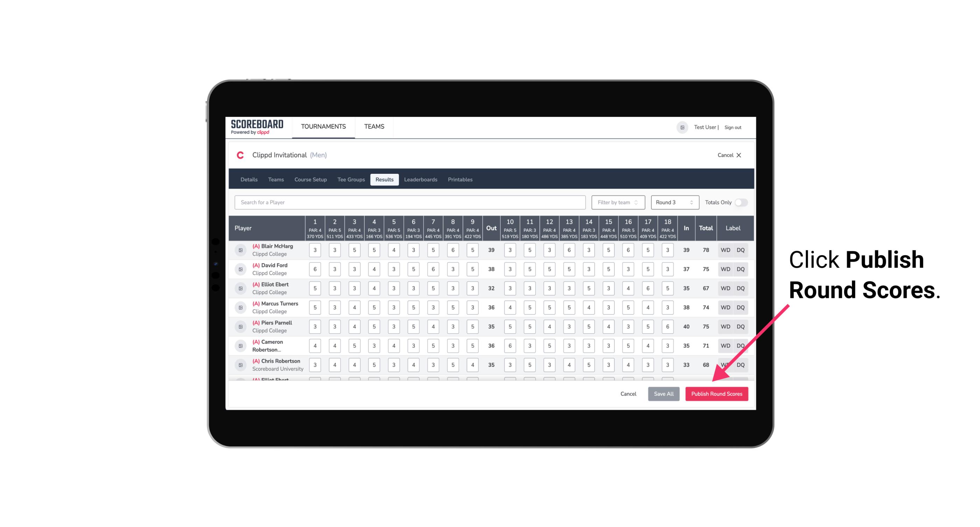
Task: Click the Cancel X icon top right
Action: (739, 155)
